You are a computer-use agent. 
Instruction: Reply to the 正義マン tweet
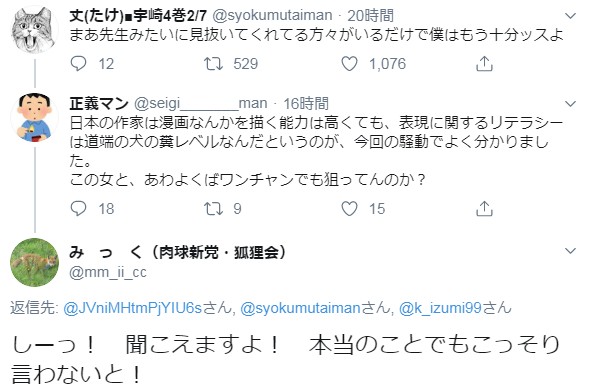click(x=78, y=208)
